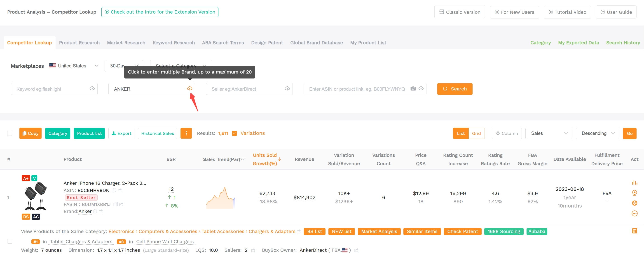The image size is (644, 256).
Task: Open the external link icon next to Sellers: 2
Action: (253, 250)
